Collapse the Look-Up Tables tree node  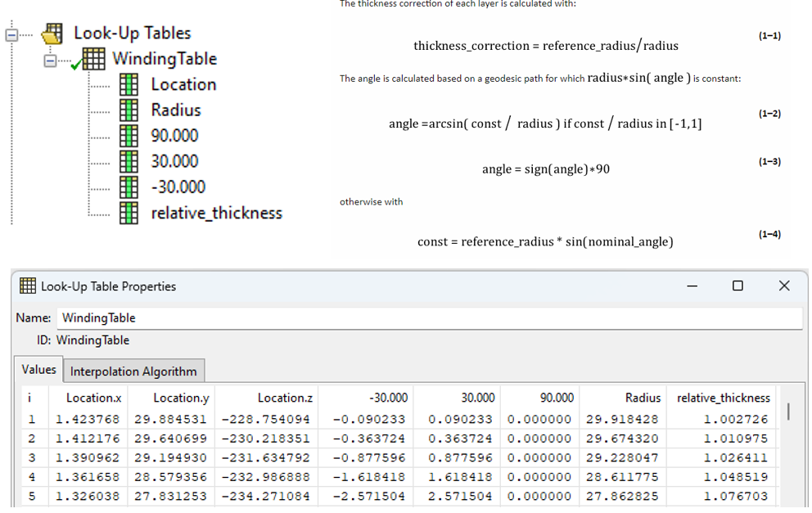point(11,34)
